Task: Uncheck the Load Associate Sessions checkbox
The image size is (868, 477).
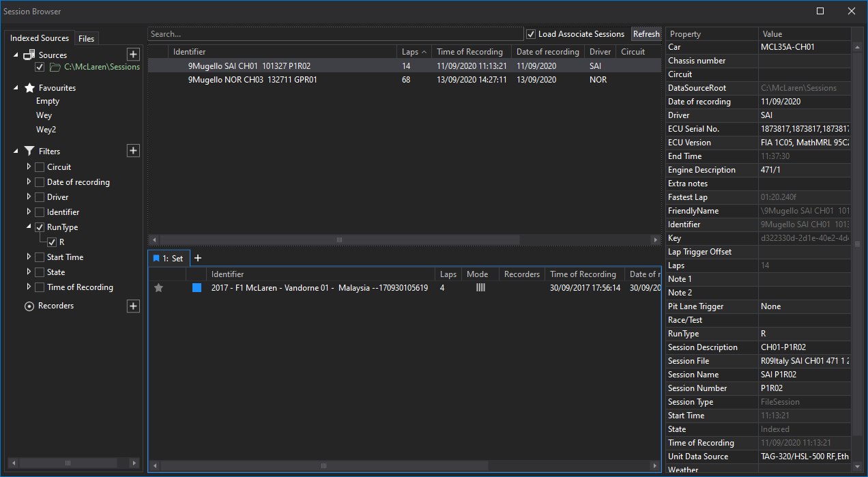Action: [x=531, y=34]
